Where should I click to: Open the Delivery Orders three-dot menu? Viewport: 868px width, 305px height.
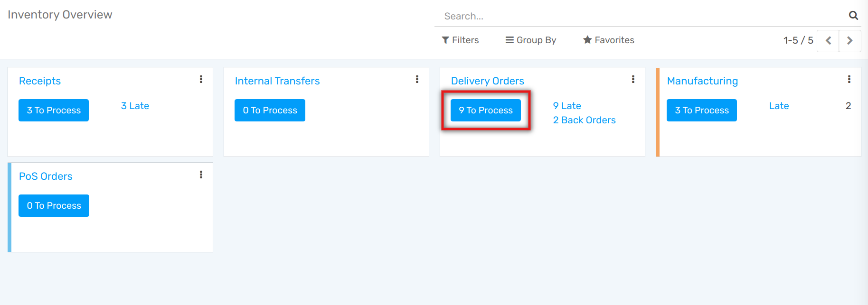pos(633,79)
